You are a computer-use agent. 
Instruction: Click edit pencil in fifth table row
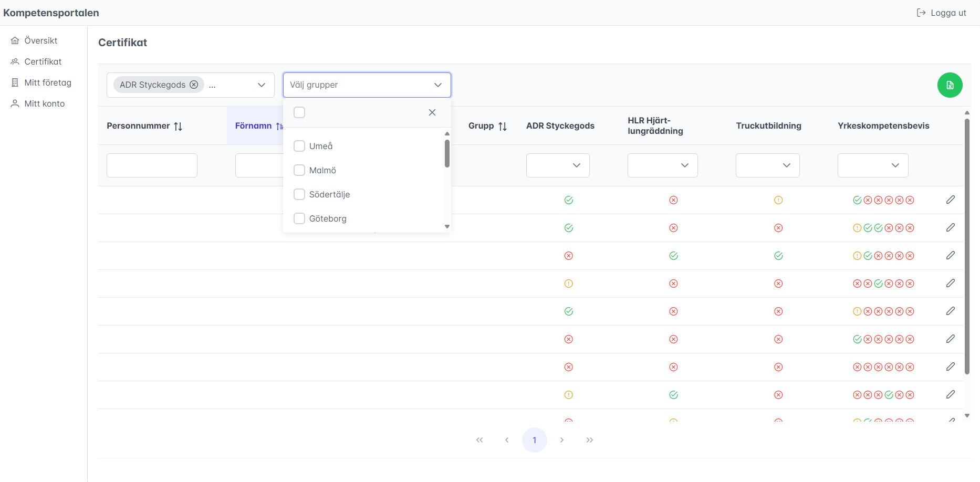click(x=951, y=311)
